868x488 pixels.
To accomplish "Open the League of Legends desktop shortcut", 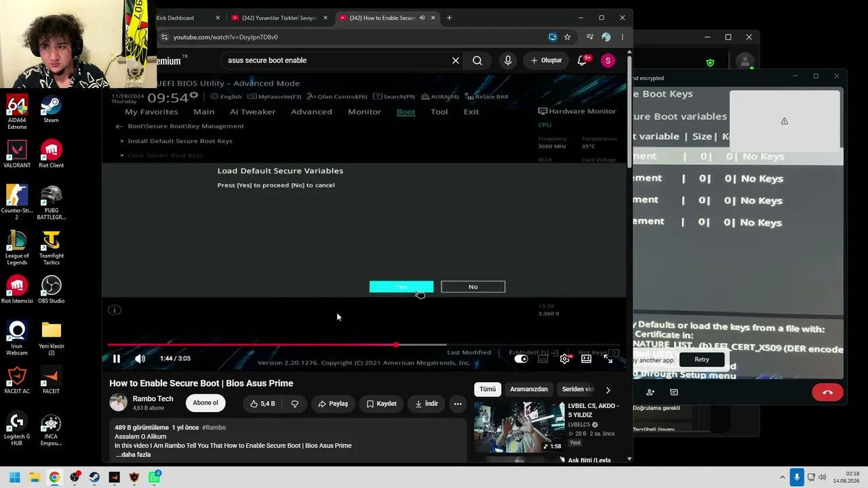I will click(x=17, y=248).
